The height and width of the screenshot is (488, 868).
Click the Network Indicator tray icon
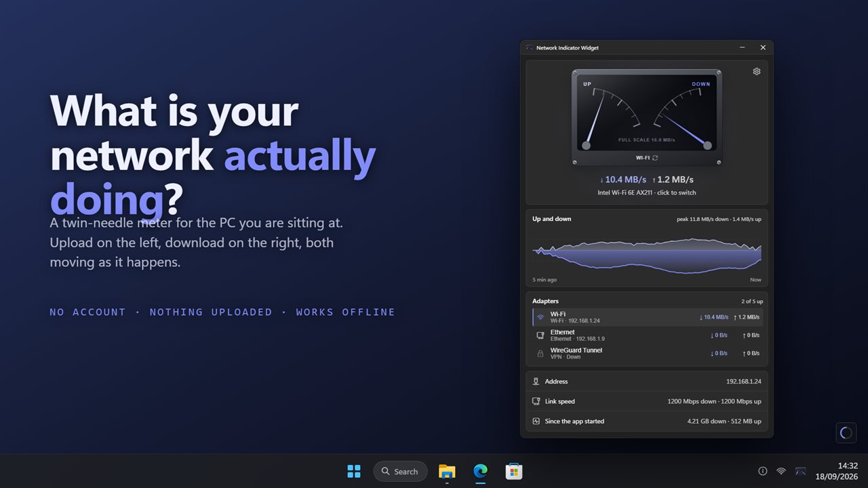click(800, 471)
